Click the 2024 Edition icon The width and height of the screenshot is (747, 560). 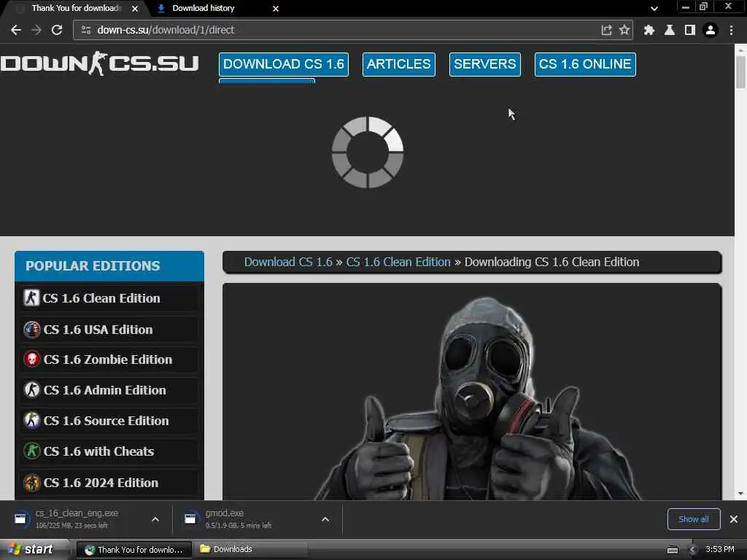(x=31, y=483)
